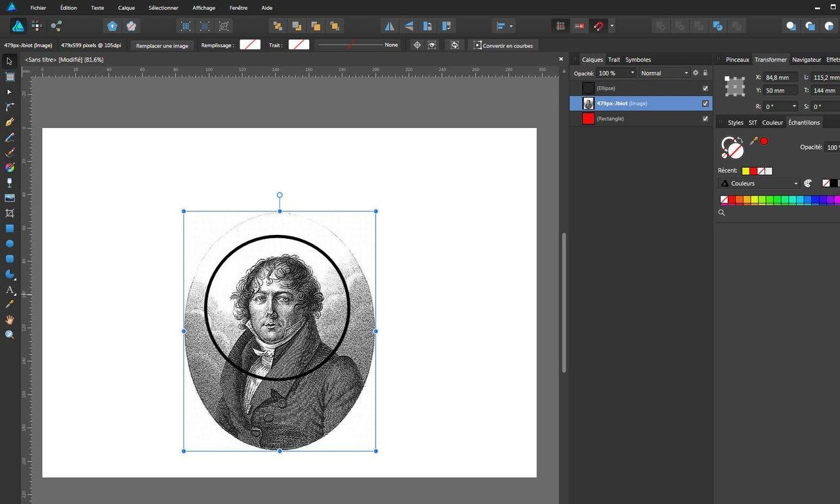Switch to Designer persona
The height and width of the screenshot is (504, 840).
pos(18,26)
